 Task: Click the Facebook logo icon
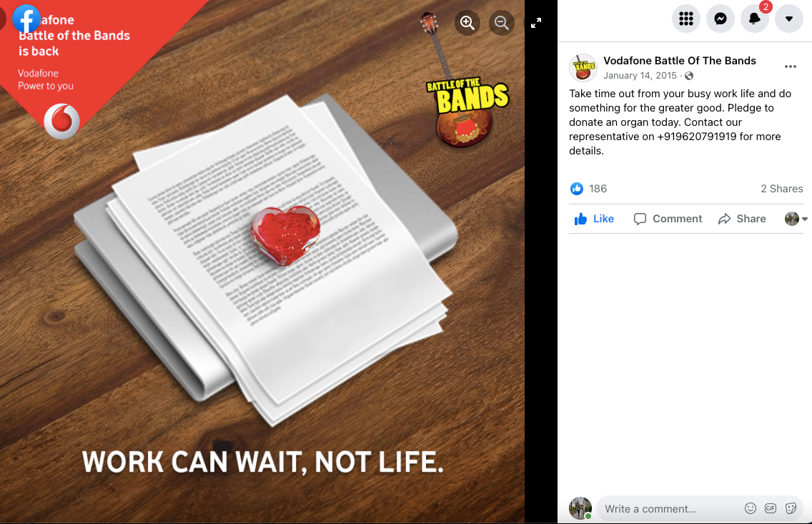click(26, 19)
